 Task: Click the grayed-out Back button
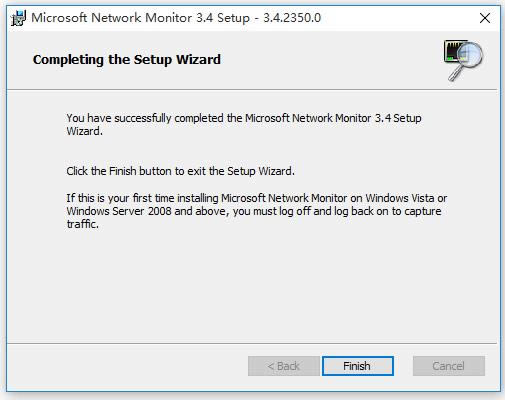pos(283,366)
